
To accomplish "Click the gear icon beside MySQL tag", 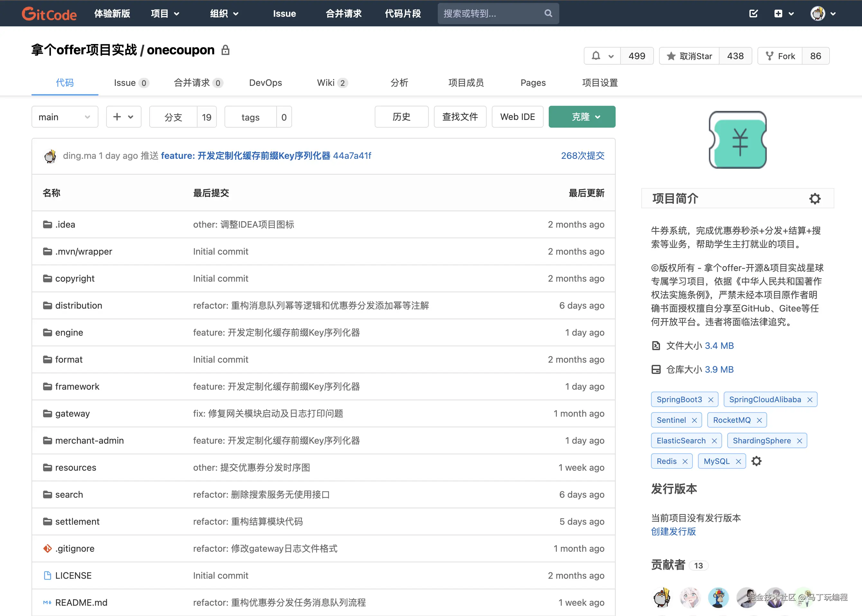I will tap(757, 461).
